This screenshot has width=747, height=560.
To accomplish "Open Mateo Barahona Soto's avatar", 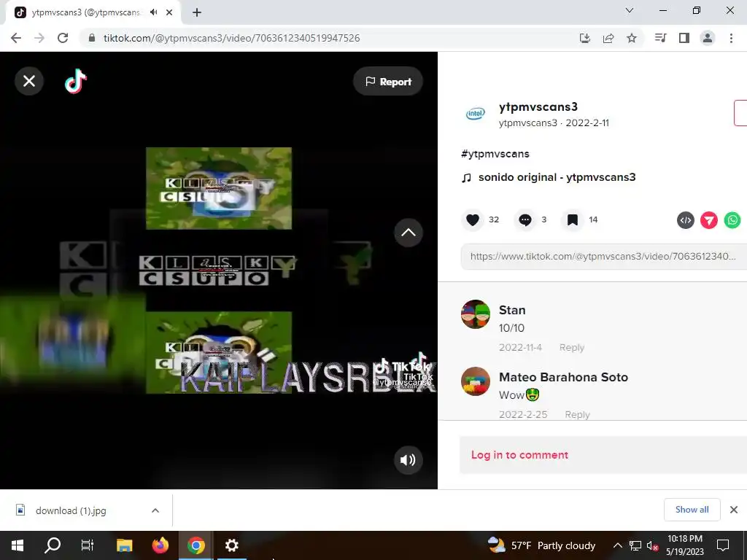I will pyautogui.click(x=476, y=381).
